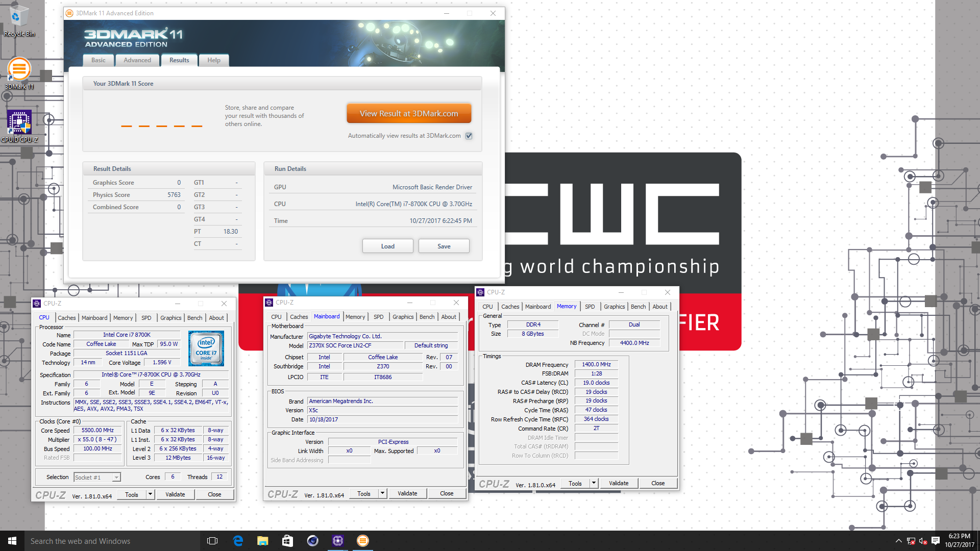The height and width of the screenshot is (551, 980).
Task: Click the 3DMark 11 title bar icon
Action: click(70, 13)
